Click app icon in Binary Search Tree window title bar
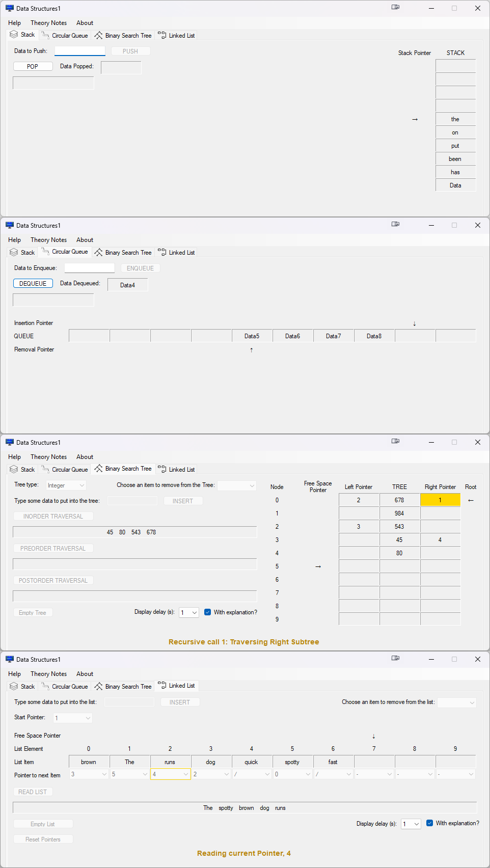Screen dimensions: 490x868 pyautogui.click(x=10, y=442)
